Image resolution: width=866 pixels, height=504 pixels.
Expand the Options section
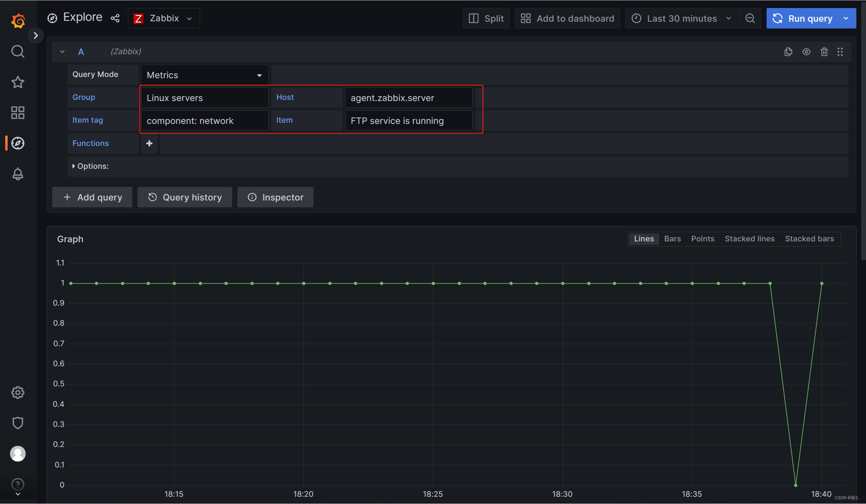90,166
